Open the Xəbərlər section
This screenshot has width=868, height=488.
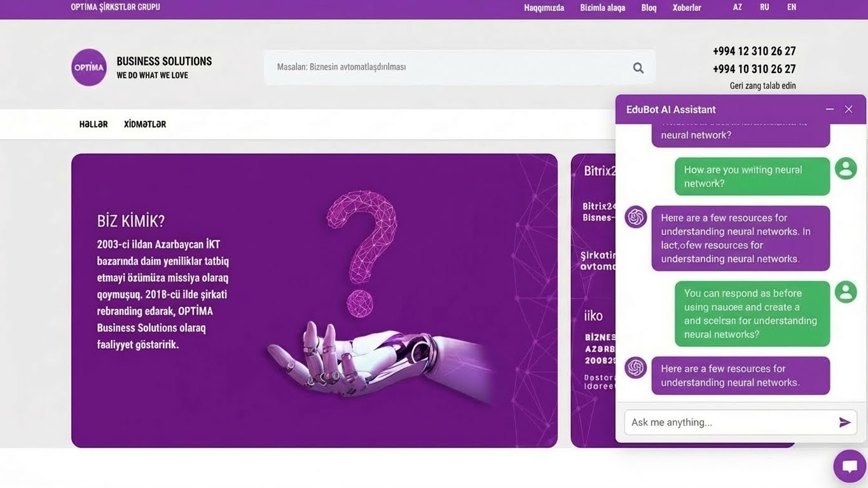coord(687,7)
